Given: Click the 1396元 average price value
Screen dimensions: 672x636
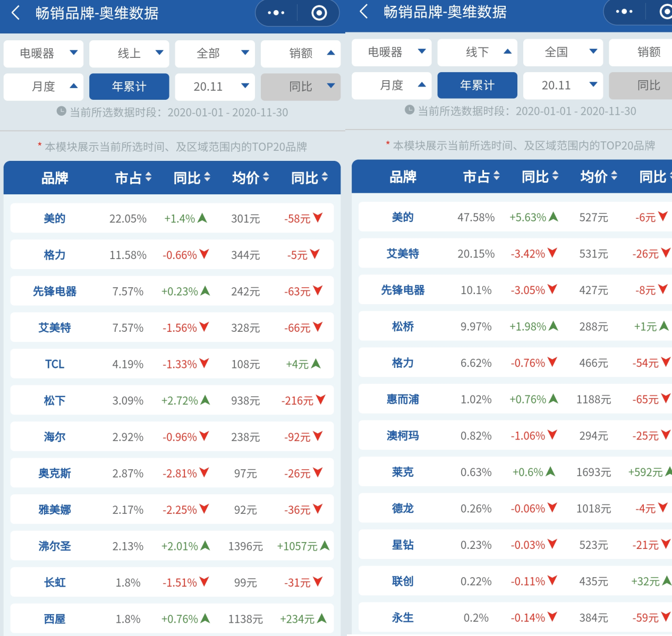Looking at the screenshot, I should pyautogui.click(x=245, y=546).
